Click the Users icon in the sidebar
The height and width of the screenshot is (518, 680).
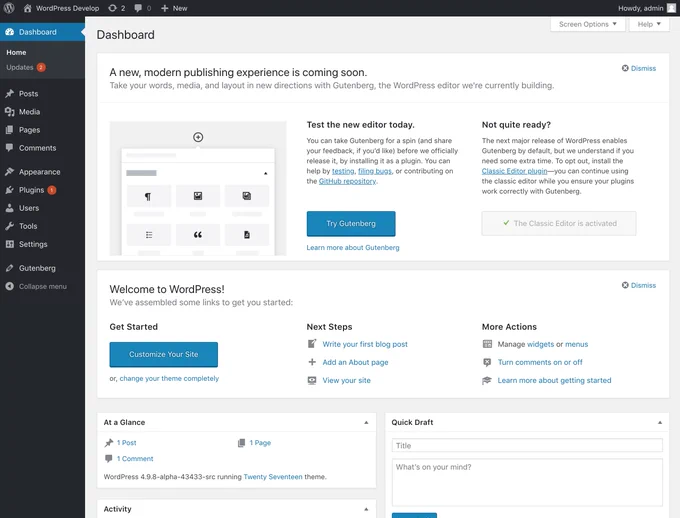[x=10, y=208]
